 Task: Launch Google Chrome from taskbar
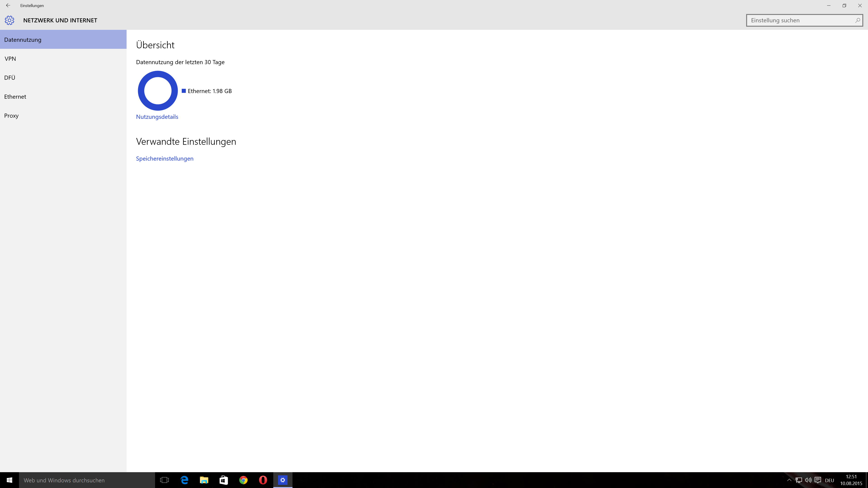tap(243, 480)
